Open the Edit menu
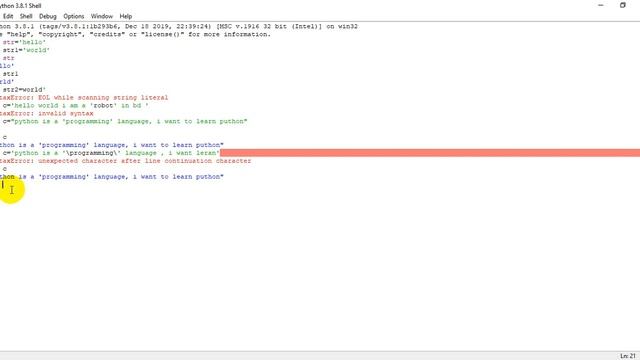The width and height of the screenshot is (640, 360). pos(8,16)
